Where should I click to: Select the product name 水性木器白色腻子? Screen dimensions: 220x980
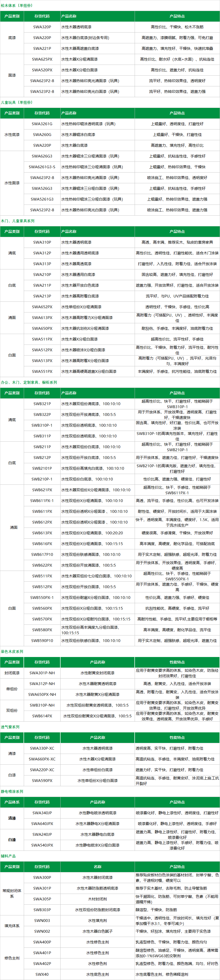click(97, 931)
